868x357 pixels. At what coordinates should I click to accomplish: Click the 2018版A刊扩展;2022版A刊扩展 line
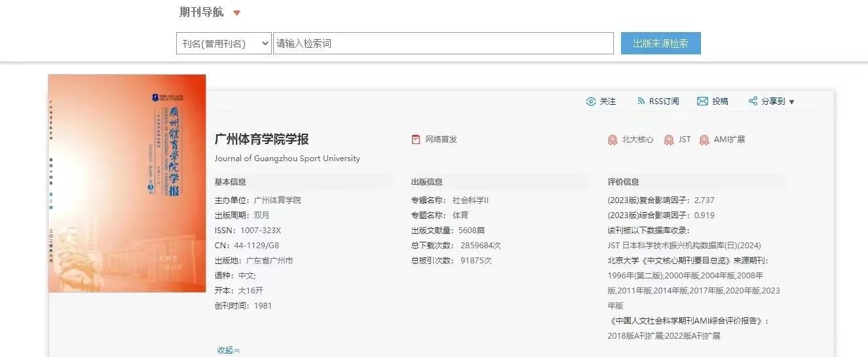[x=664, y=336]
